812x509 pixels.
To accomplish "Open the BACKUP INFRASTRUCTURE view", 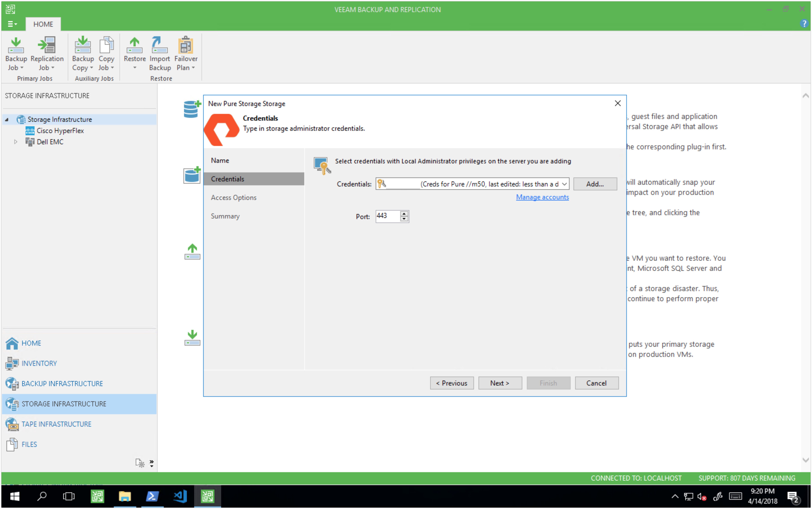I will pyautogui.click(x=62, y=383).
